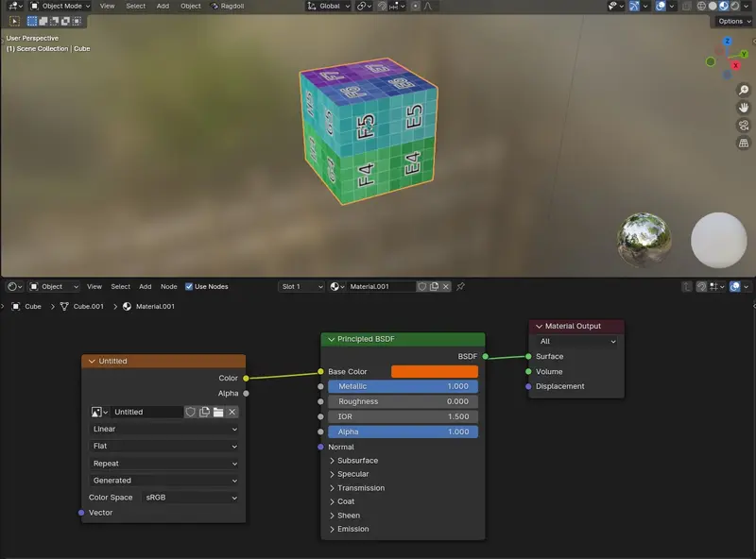
Task: Click fake user shield icon beside Material.001
Action: 421,286
